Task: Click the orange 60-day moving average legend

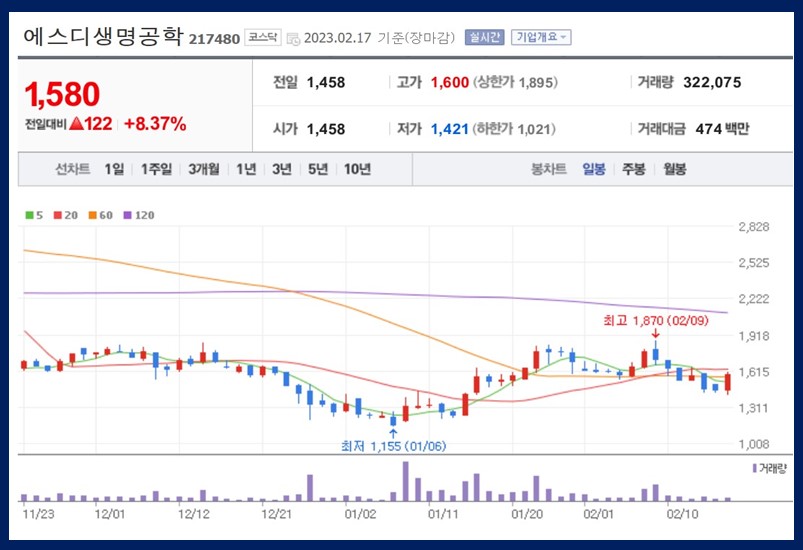Action: [x=100, y=215]
